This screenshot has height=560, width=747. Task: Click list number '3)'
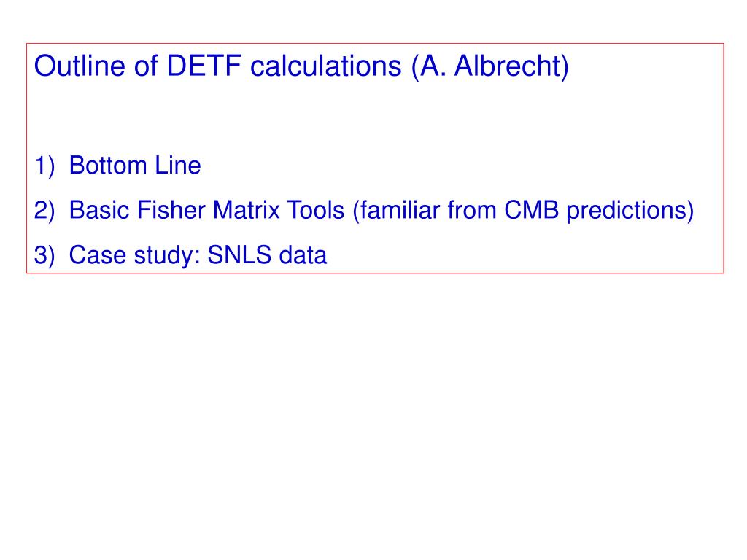pos(44,256)
